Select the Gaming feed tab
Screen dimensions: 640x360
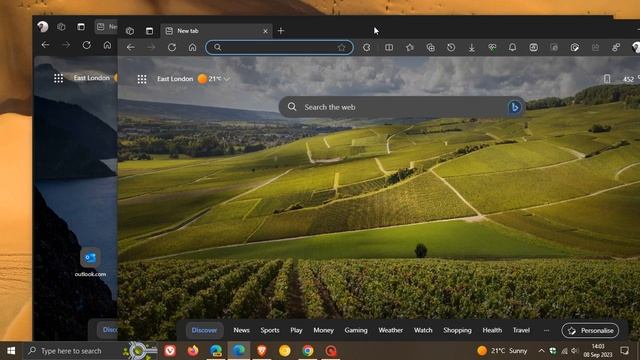click(x=356, y=330)
